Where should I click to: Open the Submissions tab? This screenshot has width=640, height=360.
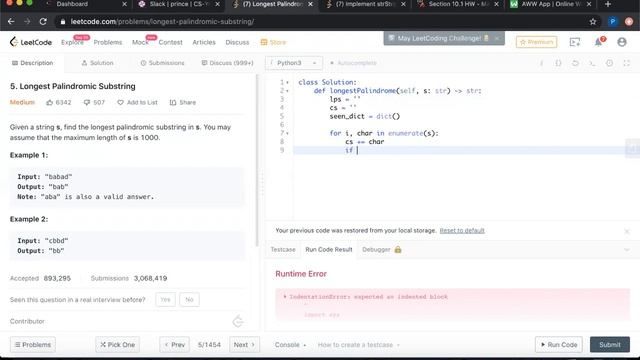[x=162, y=63]
